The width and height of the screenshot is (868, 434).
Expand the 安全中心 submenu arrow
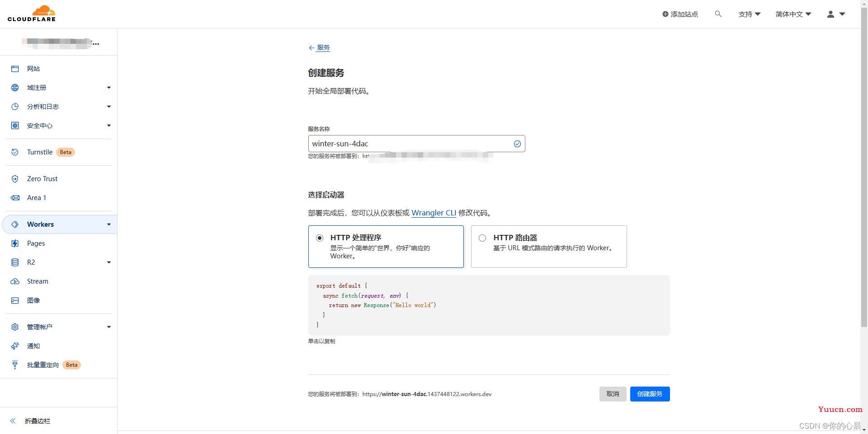(109, 126)
